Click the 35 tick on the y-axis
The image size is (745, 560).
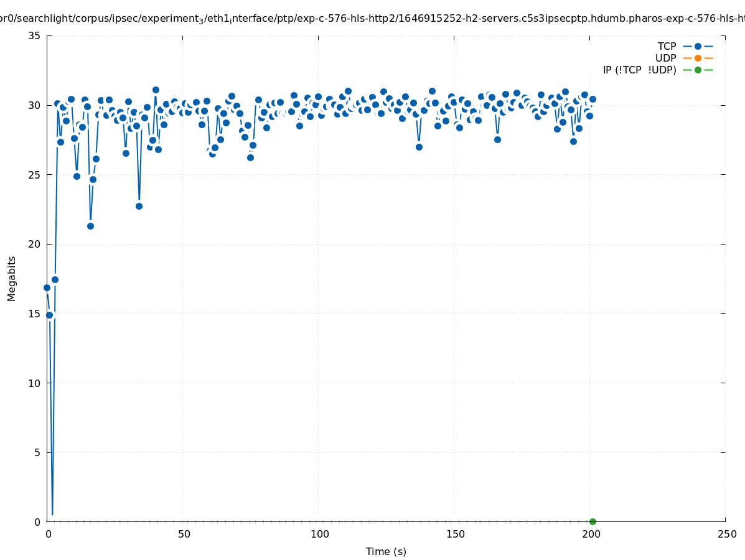pos(35,35)
